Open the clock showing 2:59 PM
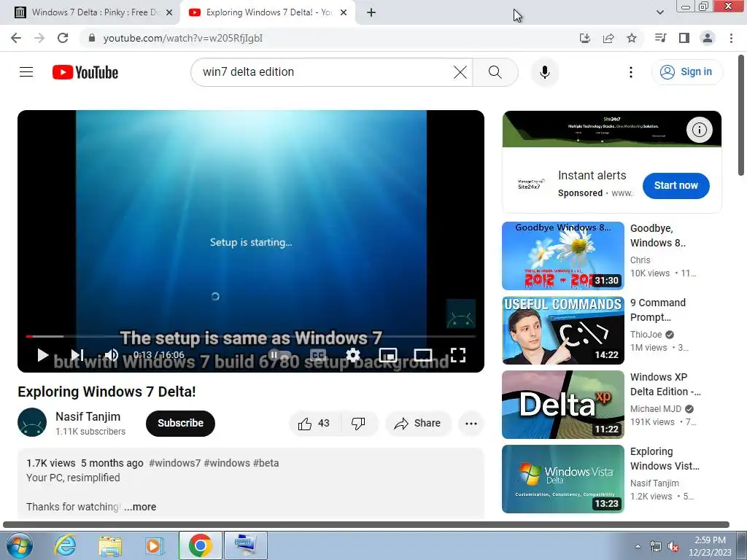Image resolution: width=747 pixels, height=560 pixels. (710, 546)
